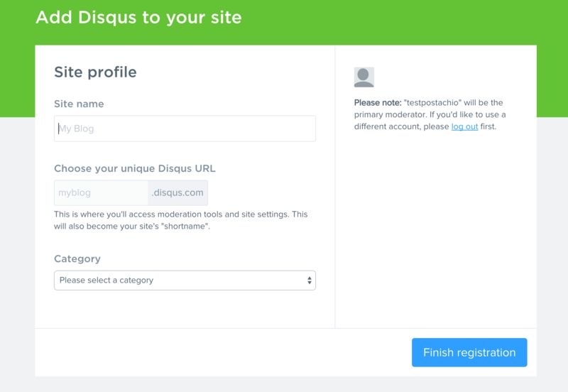
Task: Click the myblog placeholder text
Action: coord(74,192)
